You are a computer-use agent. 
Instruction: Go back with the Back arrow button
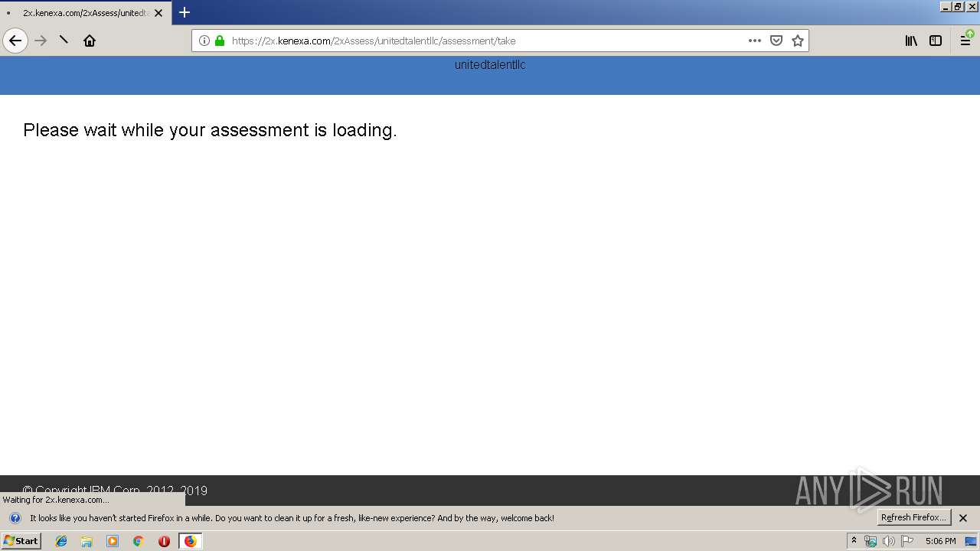pyautogui.click(x=15, y=41)
